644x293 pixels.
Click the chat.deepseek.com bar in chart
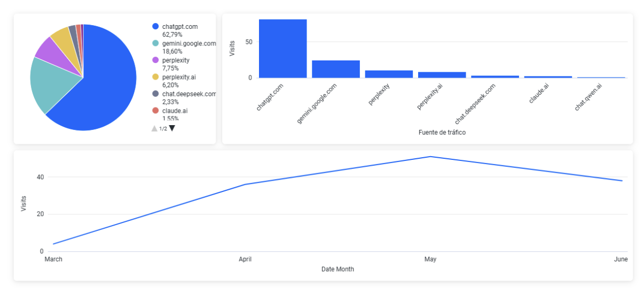pos(494,76)
